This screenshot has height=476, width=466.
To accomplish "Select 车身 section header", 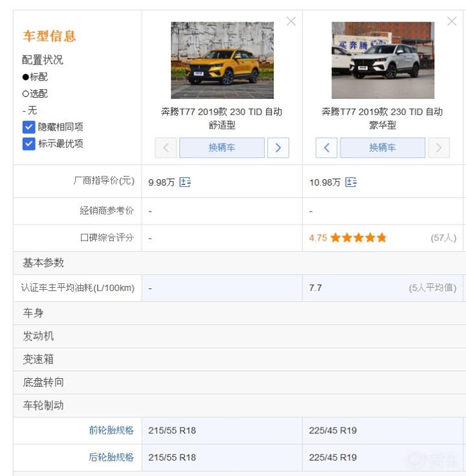I will tap(240, 313).
